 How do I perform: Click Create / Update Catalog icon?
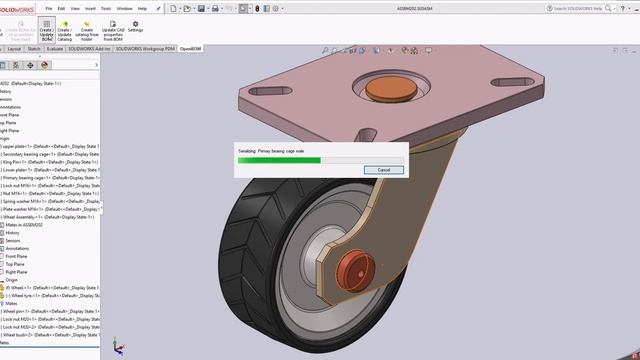coord(64,24)
